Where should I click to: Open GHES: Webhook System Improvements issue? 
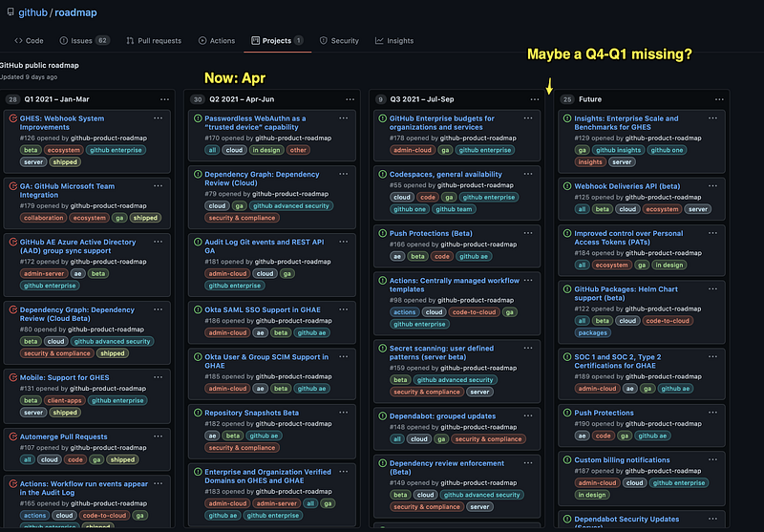[62, 123]
